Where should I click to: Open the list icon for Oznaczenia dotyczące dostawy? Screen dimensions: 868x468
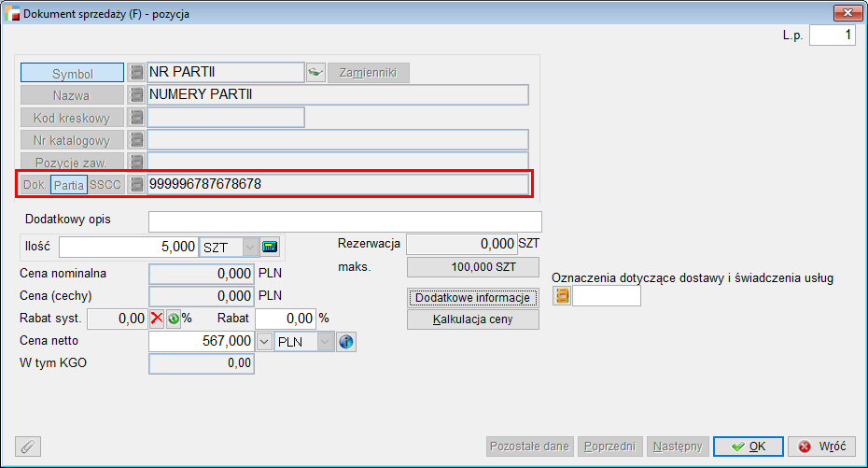point(562,296)
